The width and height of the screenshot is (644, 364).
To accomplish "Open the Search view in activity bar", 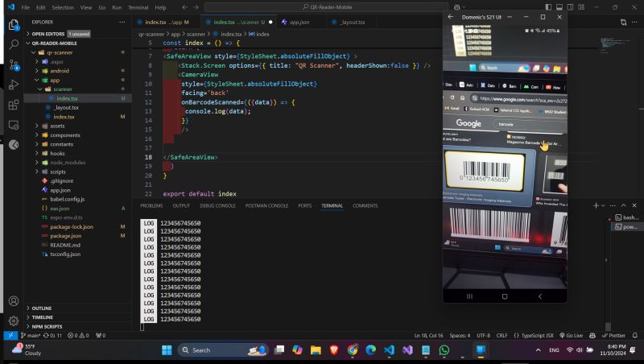I will coord(13,43).
